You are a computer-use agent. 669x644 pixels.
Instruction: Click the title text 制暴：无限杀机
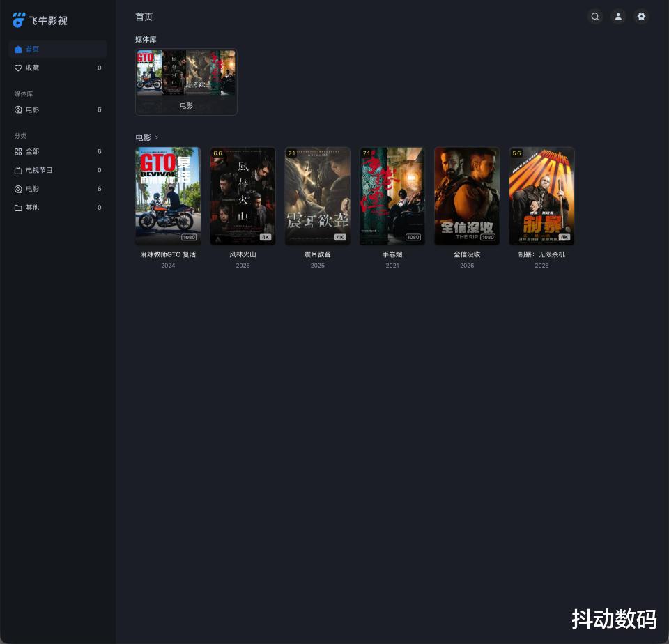pos(542,254)
